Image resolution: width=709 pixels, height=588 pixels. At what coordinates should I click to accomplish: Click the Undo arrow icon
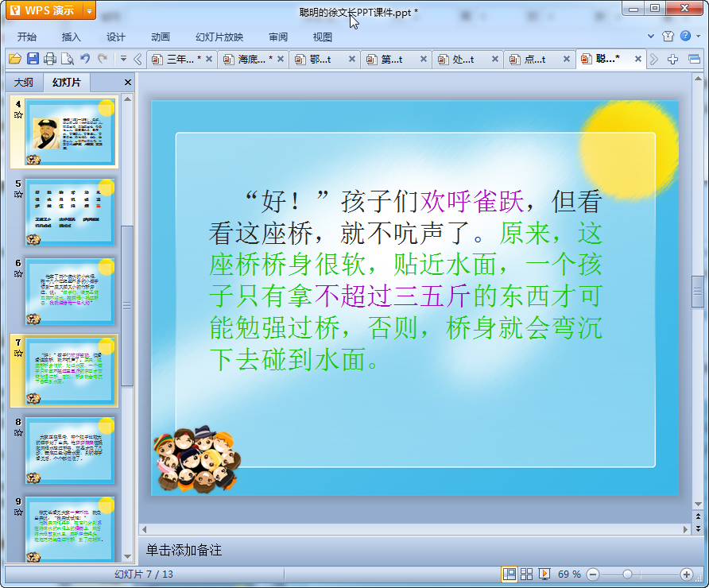click(85, 58)
